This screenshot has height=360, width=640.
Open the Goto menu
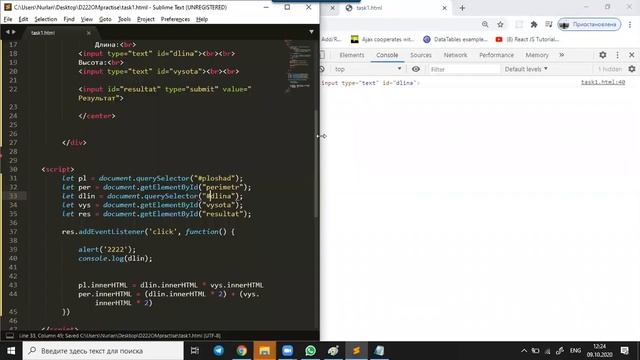105,19
